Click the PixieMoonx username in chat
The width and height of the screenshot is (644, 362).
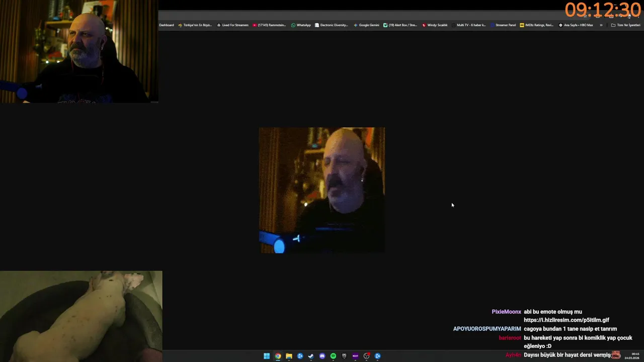506,312
